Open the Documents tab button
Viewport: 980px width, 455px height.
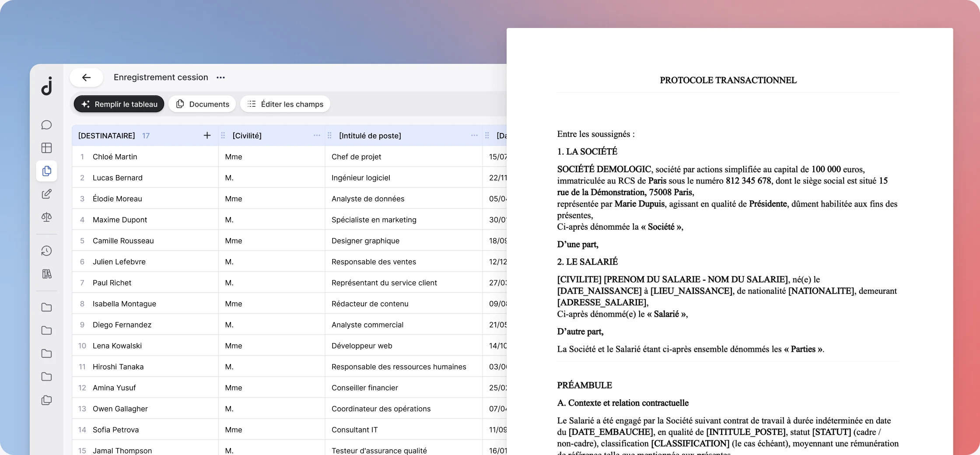pos(202,104)
